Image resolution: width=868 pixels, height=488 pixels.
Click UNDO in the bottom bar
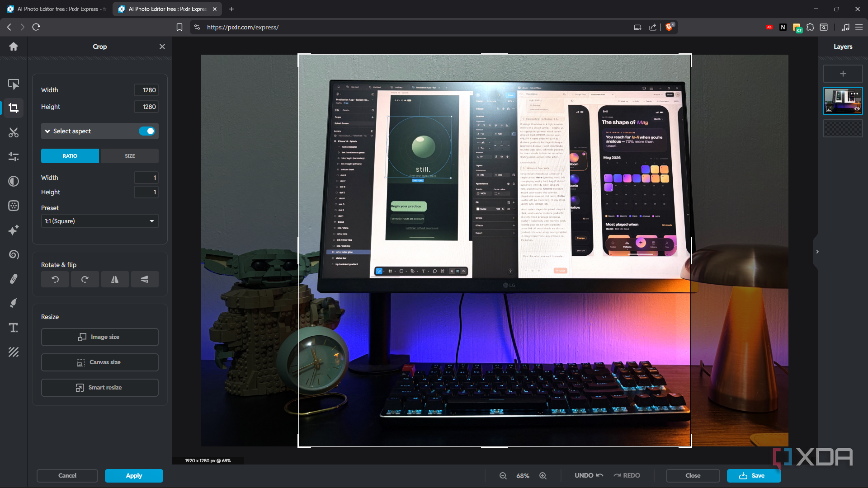tap(589, 476)
